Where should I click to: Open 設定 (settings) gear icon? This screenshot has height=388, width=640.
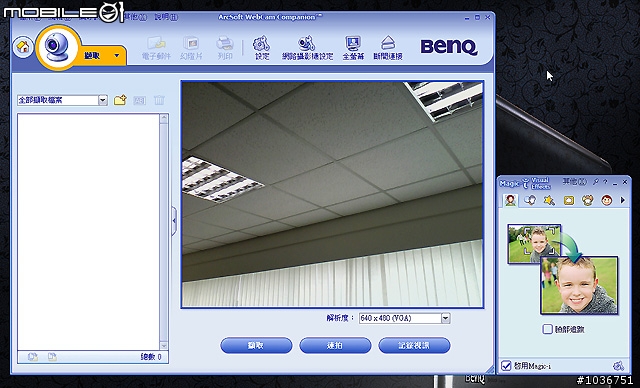pyautogui.click(x=262, y=48)
